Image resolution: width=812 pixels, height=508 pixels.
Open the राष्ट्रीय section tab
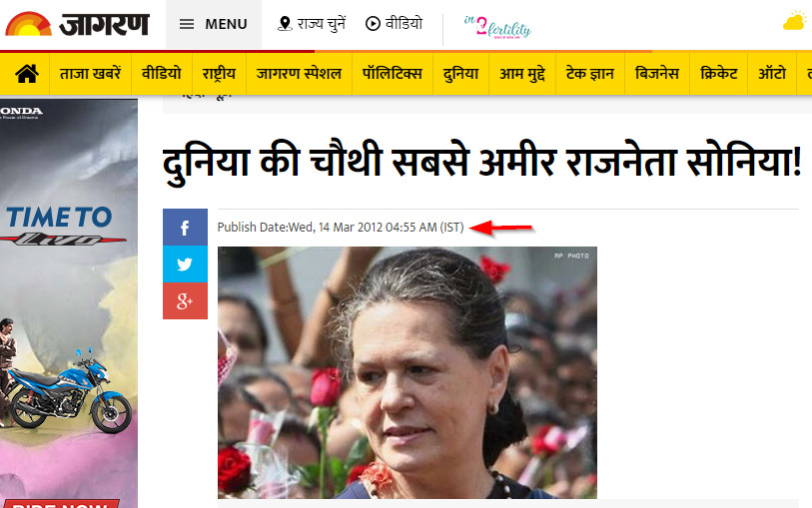point(219,74)
